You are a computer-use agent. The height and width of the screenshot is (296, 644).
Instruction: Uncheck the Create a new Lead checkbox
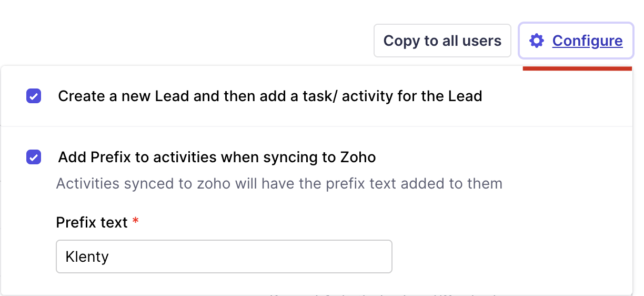click(34, 96)
